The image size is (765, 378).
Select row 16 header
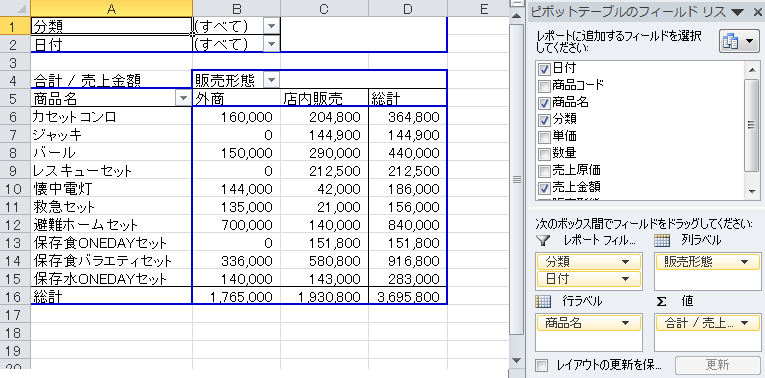coord(15,296)
